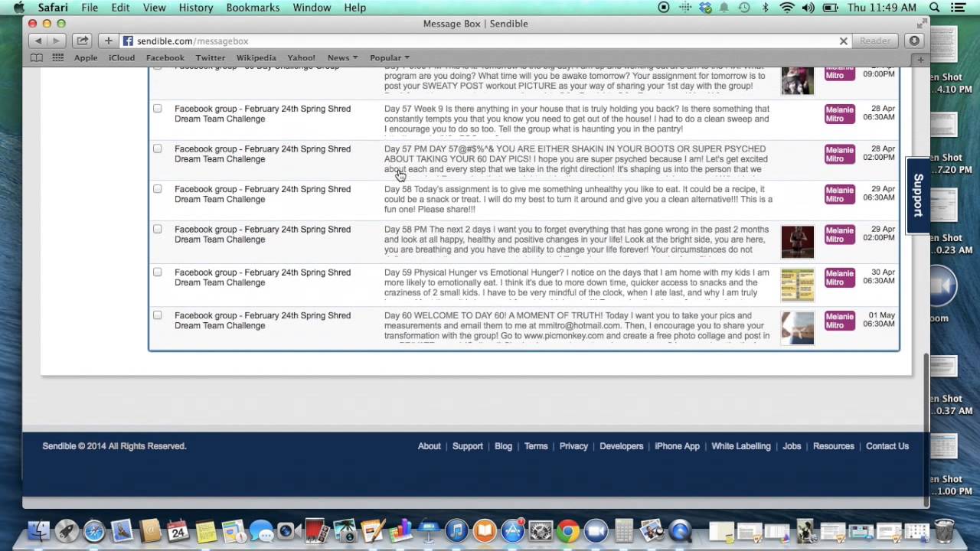Open thumbnail image of Day 58 PM message
This screenshot has height=551, width=980.
tap(797, 242)
